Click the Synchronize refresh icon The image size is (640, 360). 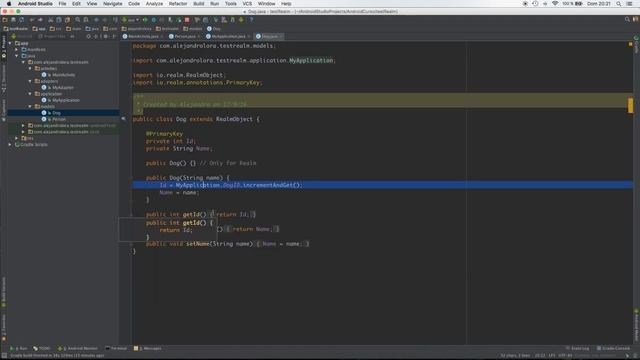point(22,20)
